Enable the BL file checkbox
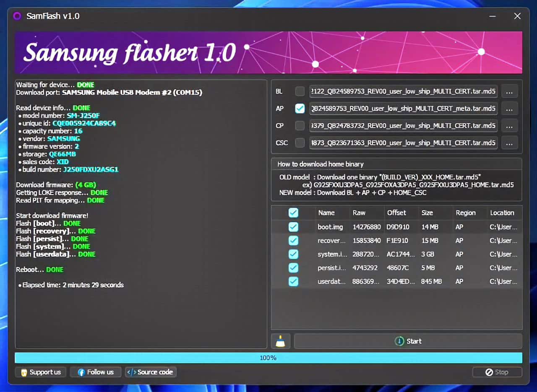 coord(300,91)
